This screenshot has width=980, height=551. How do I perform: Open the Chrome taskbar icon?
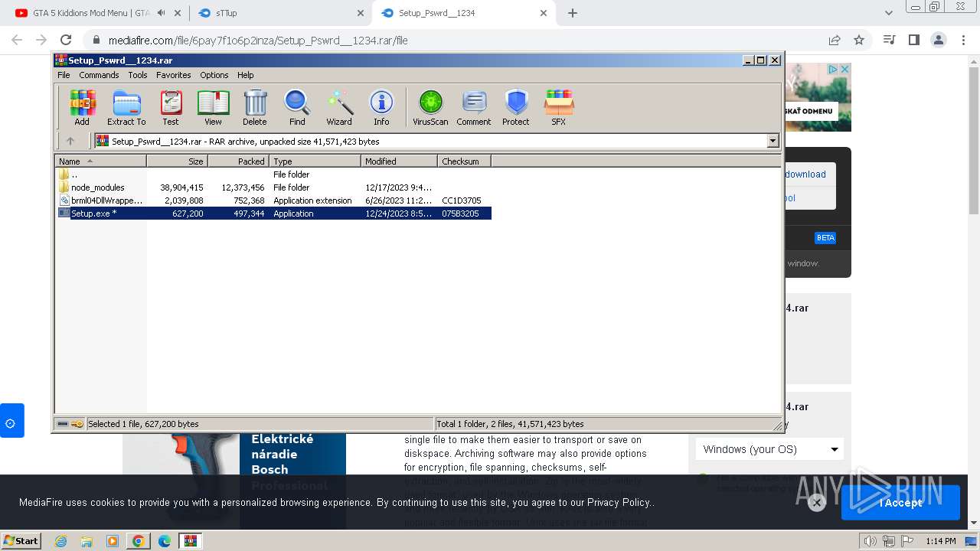(x=138, y=541)
